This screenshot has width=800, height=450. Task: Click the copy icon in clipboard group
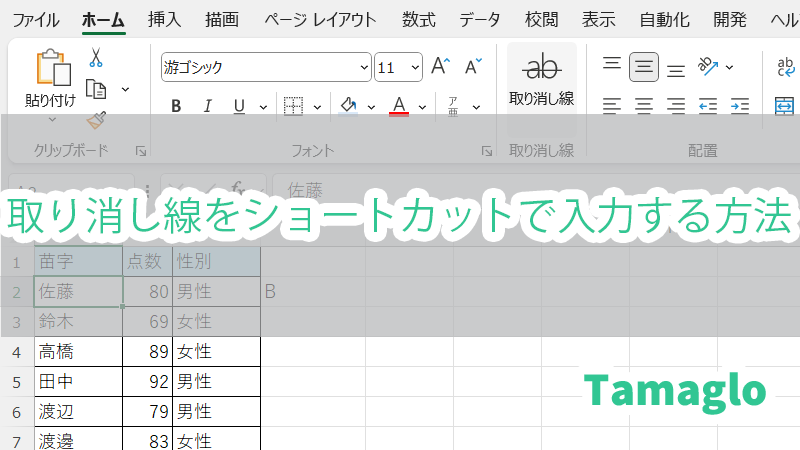[97, 89]
